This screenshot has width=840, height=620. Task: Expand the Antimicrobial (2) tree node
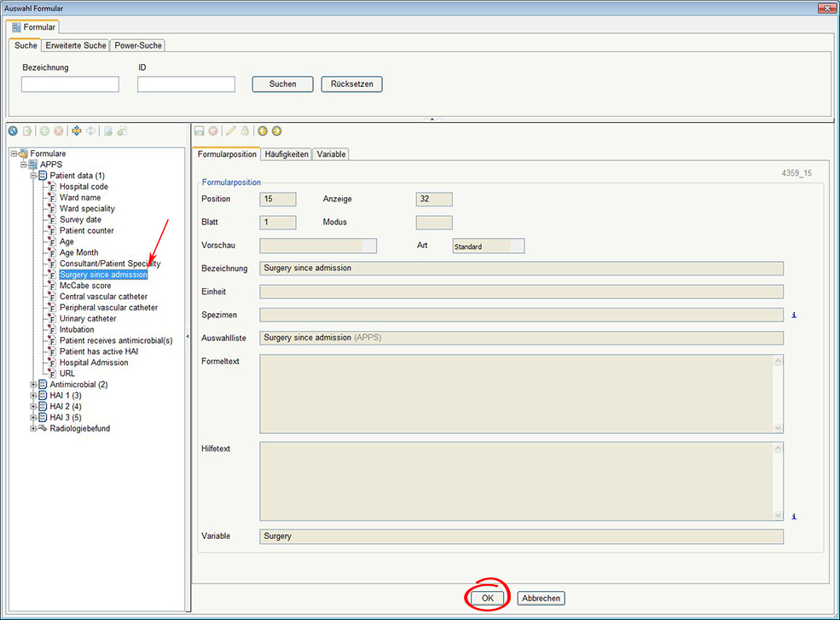click(x=34, y=385)
